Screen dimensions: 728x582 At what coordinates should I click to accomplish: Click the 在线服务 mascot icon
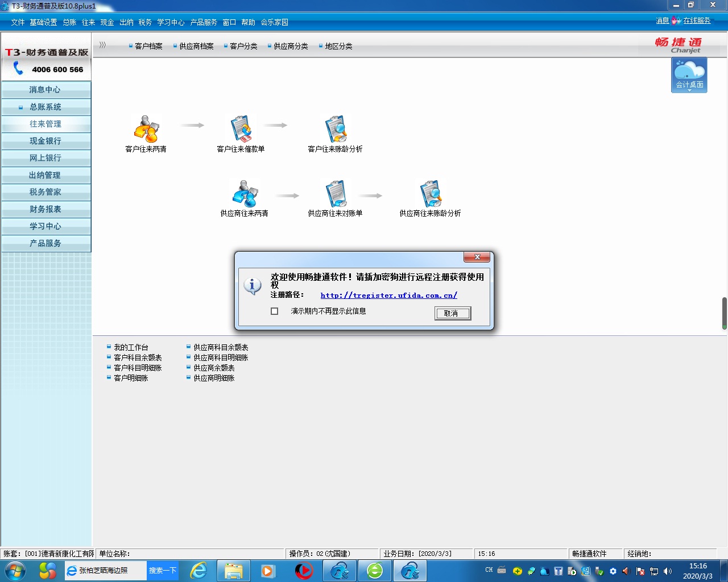click(676, 20)
